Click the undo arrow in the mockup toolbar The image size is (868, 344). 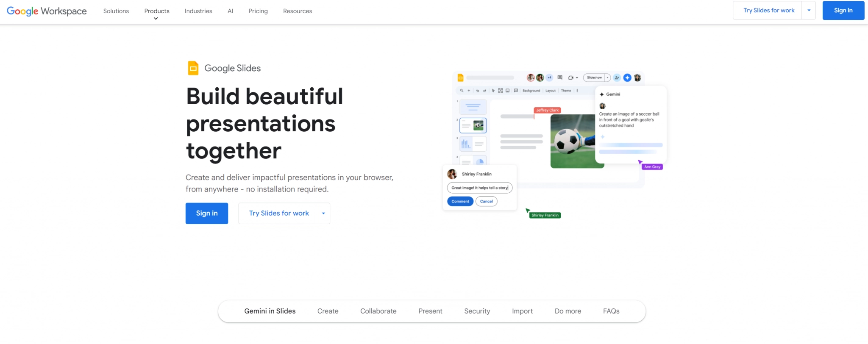478,91
